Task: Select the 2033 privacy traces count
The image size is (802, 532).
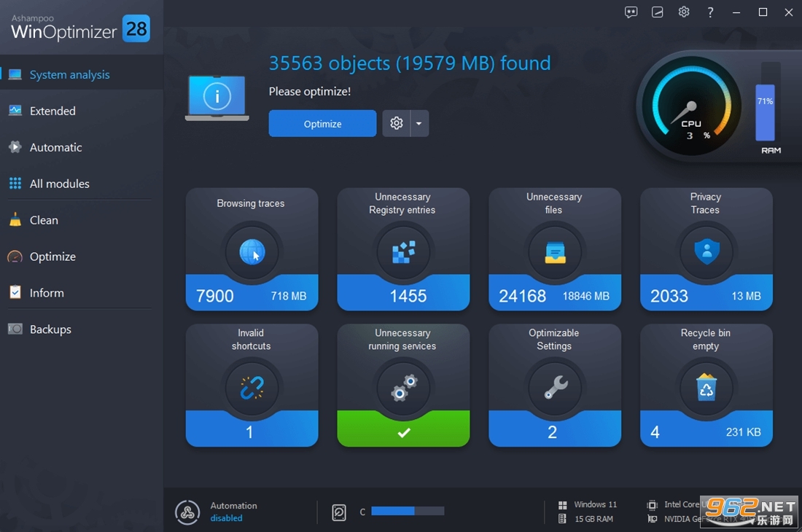Action: tap(669, 296)
